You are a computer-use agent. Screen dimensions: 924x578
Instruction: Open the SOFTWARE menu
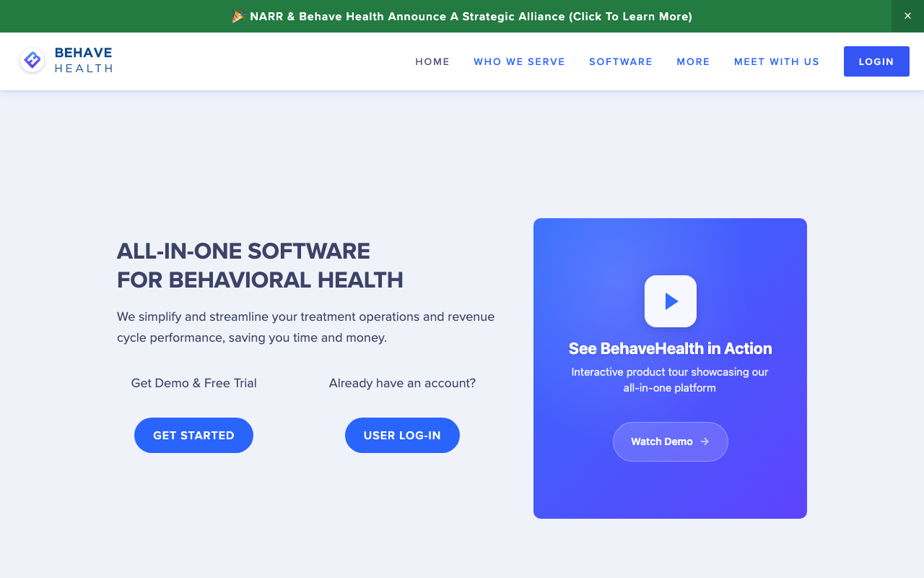pyautogui.click(x=621, y=61)
